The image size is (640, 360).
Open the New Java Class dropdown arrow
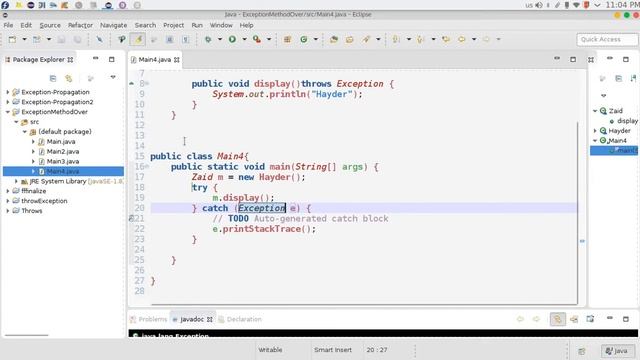pyautogui.click(x=316, y=39)
